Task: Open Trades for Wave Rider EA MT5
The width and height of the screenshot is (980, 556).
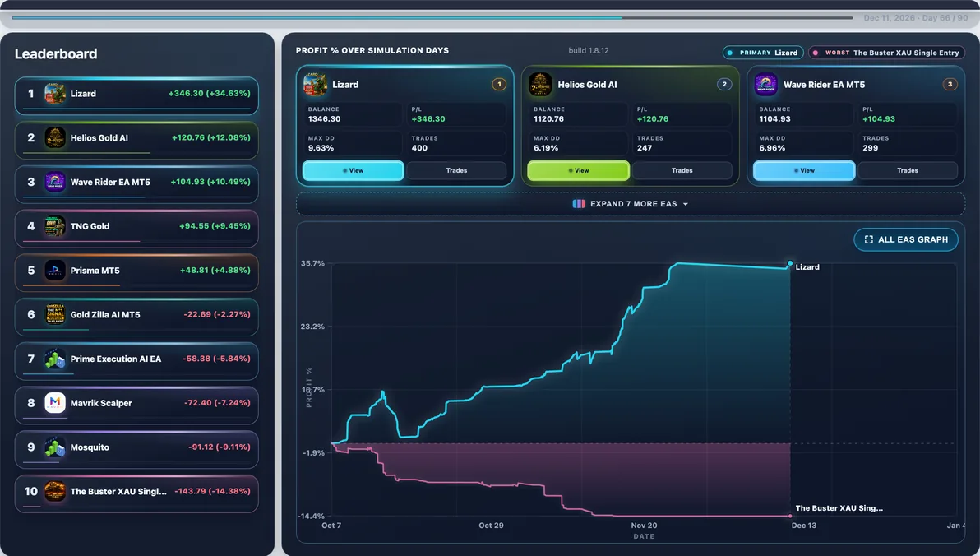Action: tap(908, 171)
